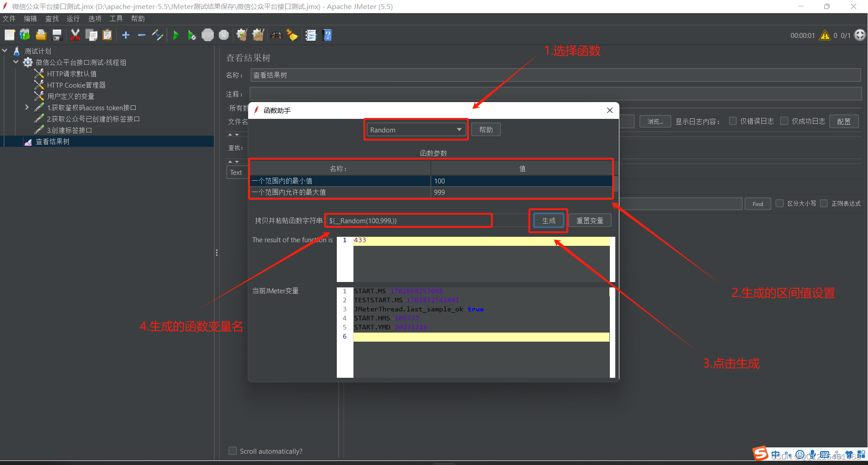Open Help with question mark icon
Image resolution: width=868 pixels, height=465 pixels.
(x=327, y=35)
